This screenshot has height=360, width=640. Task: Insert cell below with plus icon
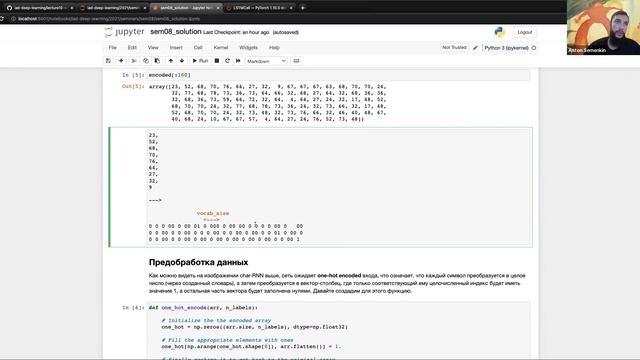tap(121, 61)
